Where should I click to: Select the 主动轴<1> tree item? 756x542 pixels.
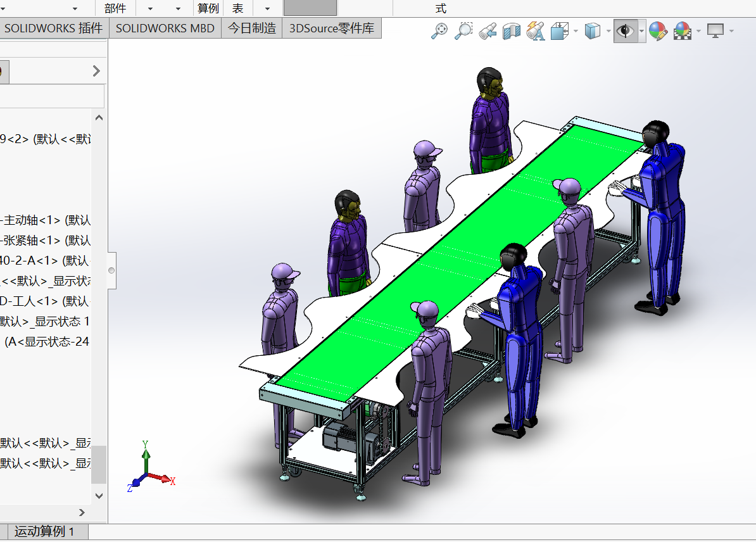click(x=46, y=220)
